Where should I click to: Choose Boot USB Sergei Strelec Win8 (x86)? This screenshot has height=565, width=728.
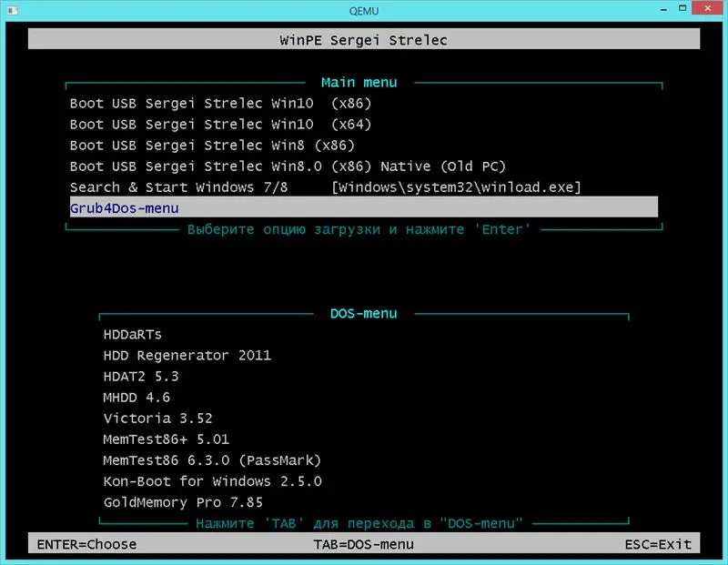212,146
